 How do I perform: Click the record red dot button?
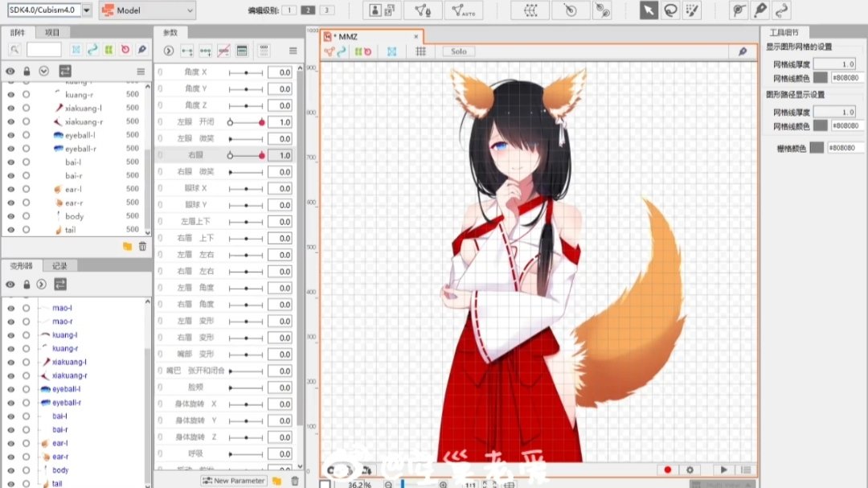(668, 470)
